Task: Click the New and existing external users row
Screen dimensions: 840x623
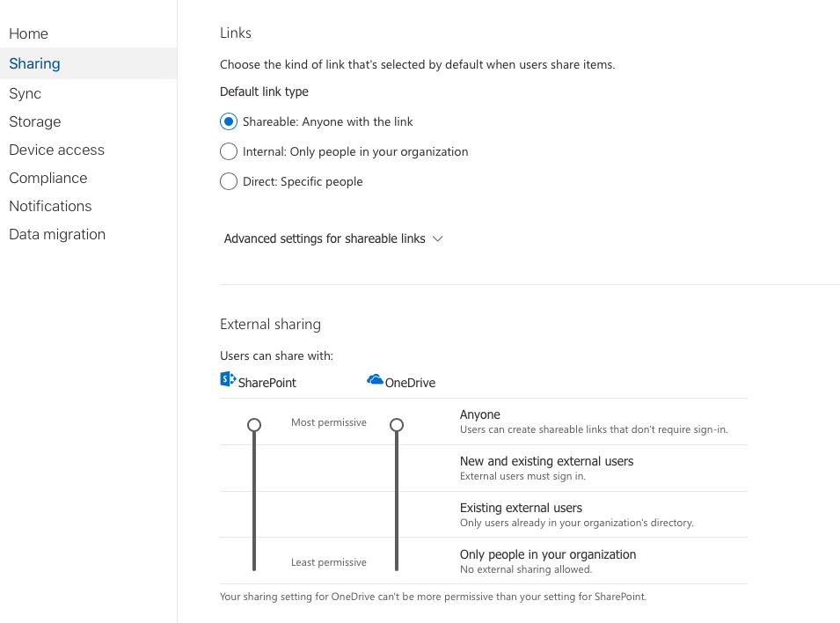Action: point(483,468)
